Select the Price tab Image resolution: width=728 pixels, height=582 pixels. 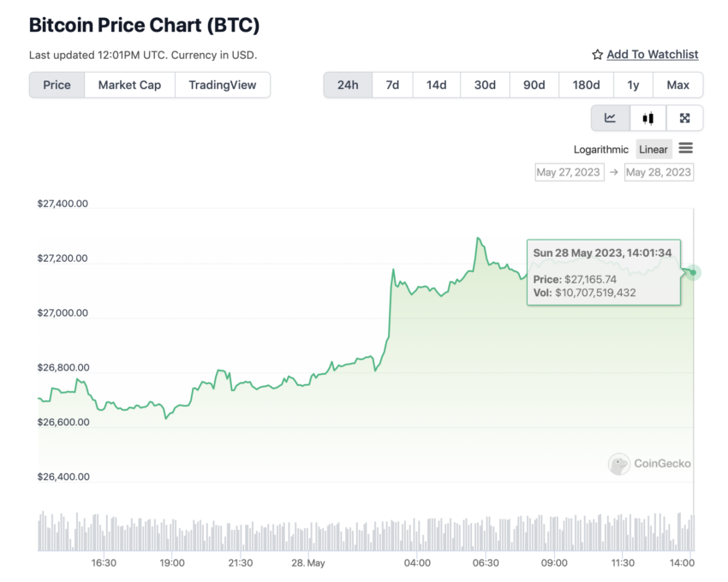pos(57,85)
